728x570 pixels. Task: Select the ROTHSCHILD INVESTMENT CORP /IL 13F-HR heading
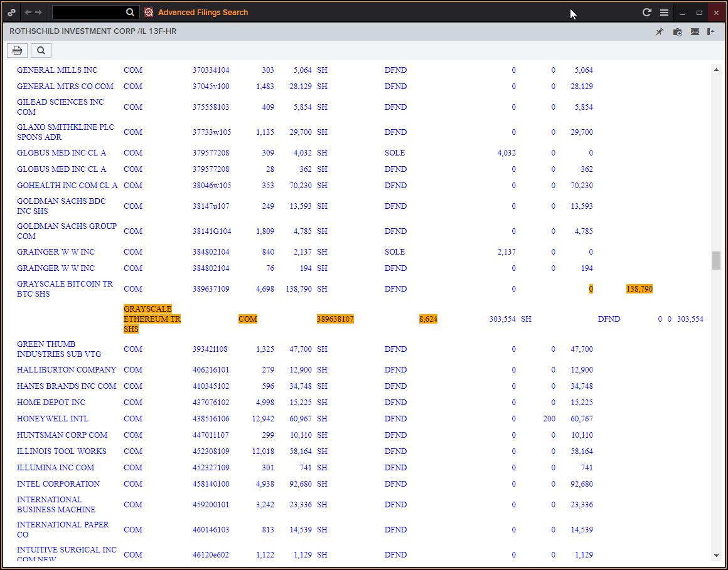click(93, 31)
